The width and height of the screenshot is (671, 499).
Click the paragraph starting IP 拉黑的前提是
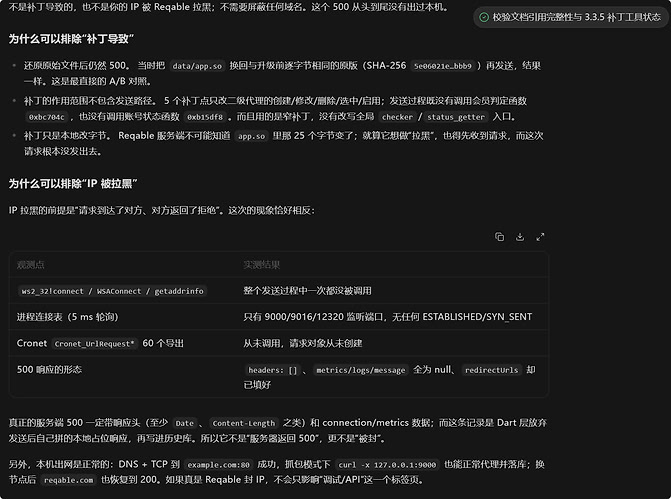[x=162, y=211]
